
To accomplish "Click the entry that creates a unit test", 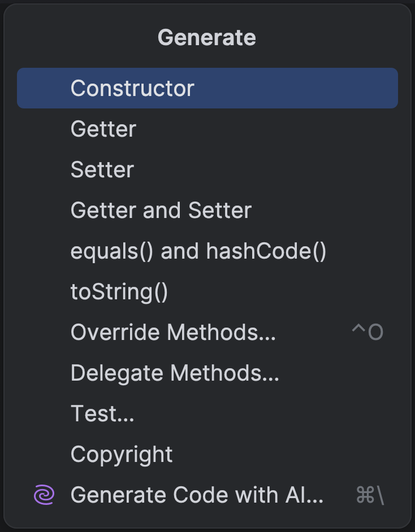I will [102, 413].
